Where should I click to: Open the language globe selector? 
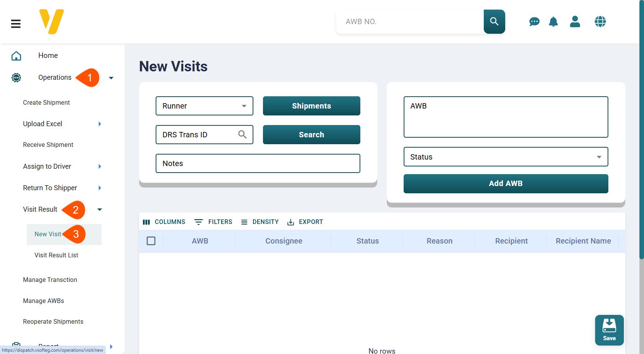coord(600,22)
